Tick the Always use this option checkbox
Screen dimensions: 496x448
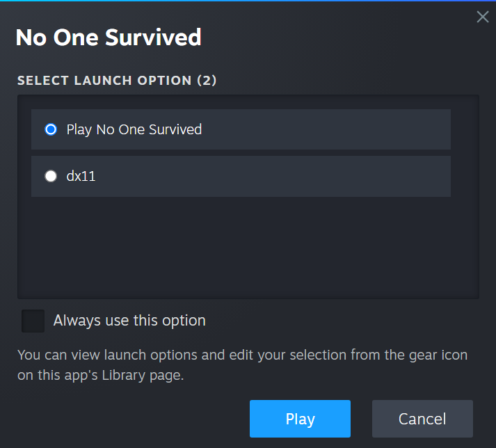33,321
